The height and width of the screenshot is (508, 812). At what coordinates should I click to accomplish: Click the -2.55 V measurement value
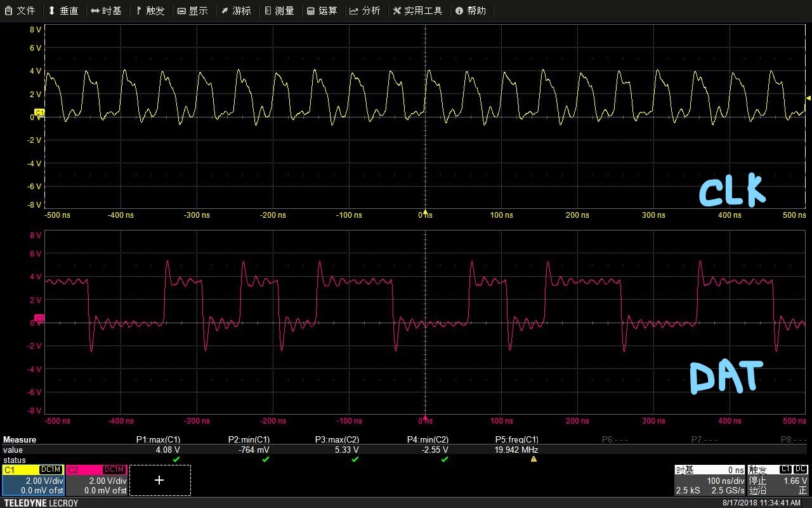[x=436, y=450]
